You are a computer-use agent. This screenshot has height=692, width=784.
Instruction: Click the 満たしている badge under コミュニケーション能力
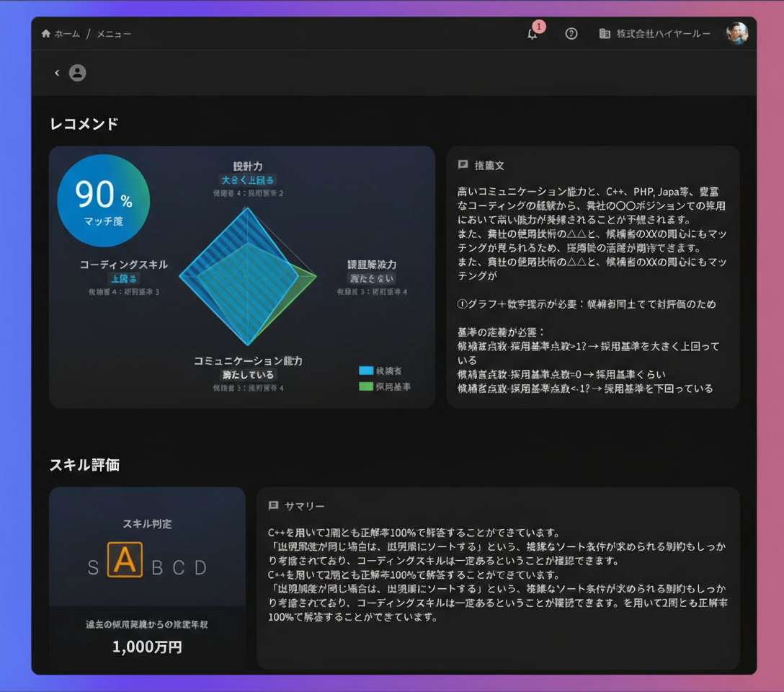(x=248, y=375)
